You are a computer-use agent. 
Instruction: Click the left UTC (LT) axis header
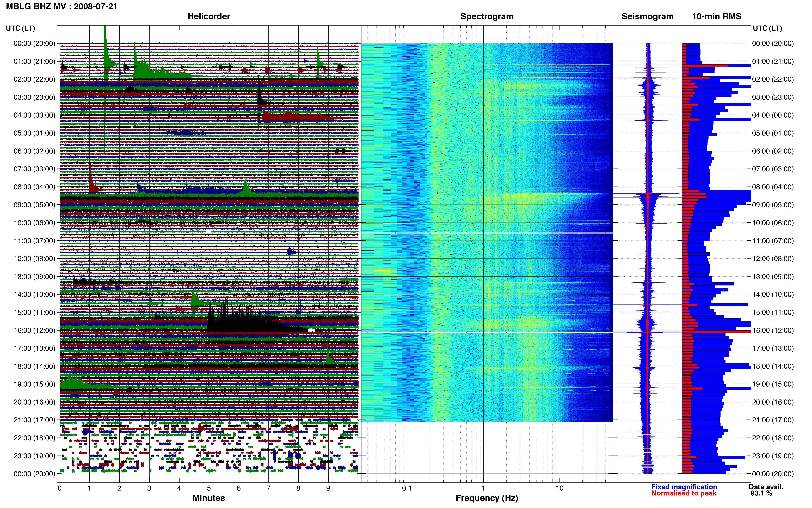pos(21,28)
